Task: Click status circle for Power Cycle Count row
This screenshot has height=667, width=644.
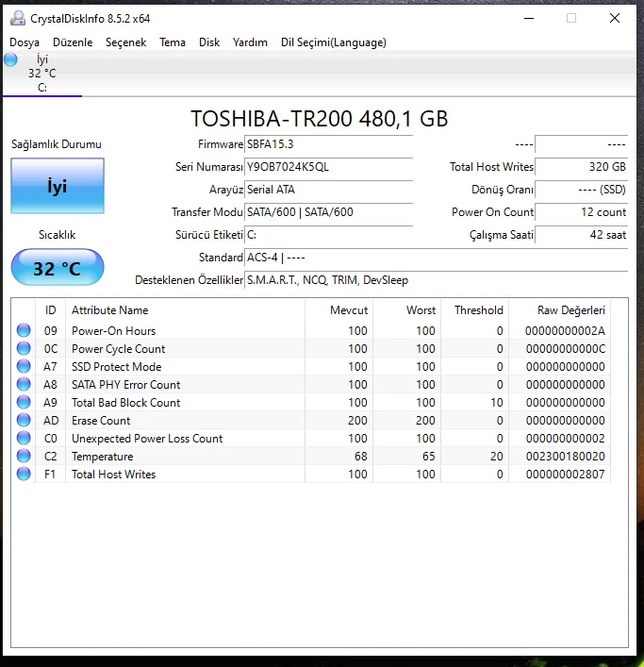Action: [24, 348]
